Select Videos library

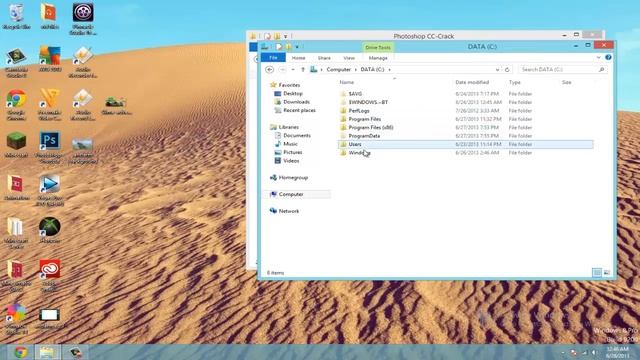[291, 161]
